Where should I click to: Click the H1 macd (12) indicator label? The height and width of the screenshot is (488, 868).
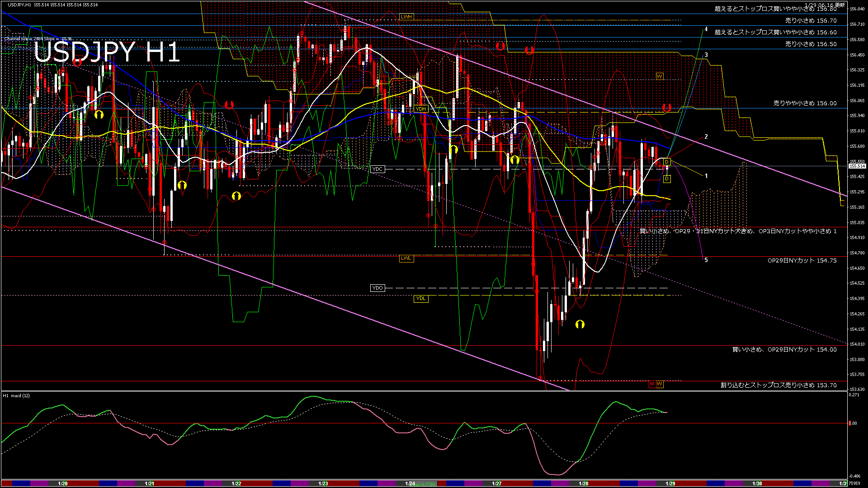16,396
